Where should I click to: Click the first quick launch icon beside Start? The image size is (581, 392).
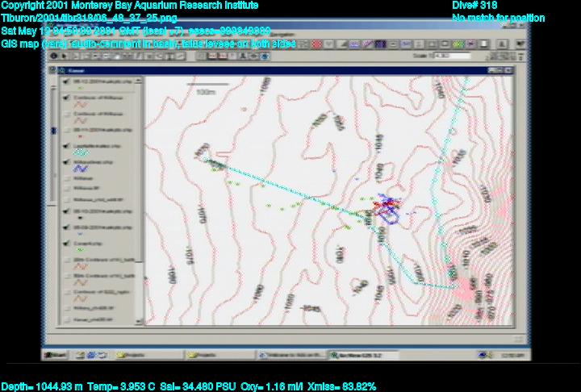(77, 354)
